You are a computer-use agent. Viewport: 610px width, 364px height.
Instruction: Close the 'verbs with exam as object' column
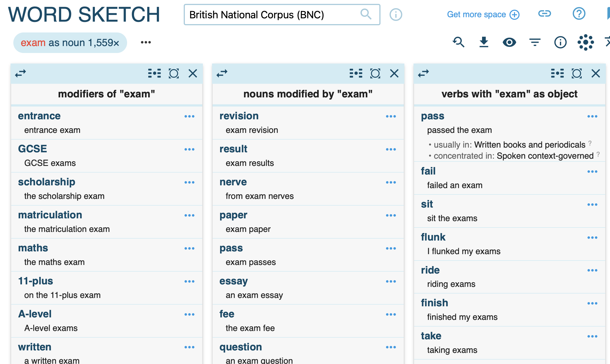(596, 74)
